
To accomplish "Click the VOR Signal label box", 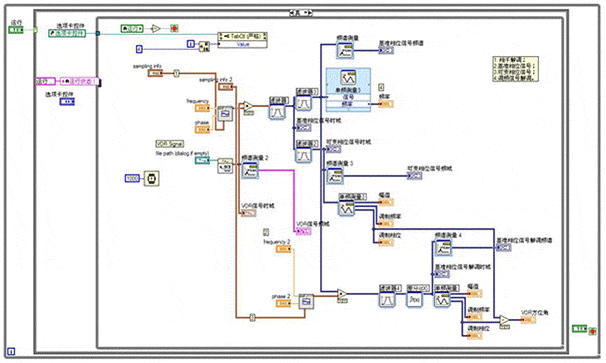I will click(x=170, y=144).
